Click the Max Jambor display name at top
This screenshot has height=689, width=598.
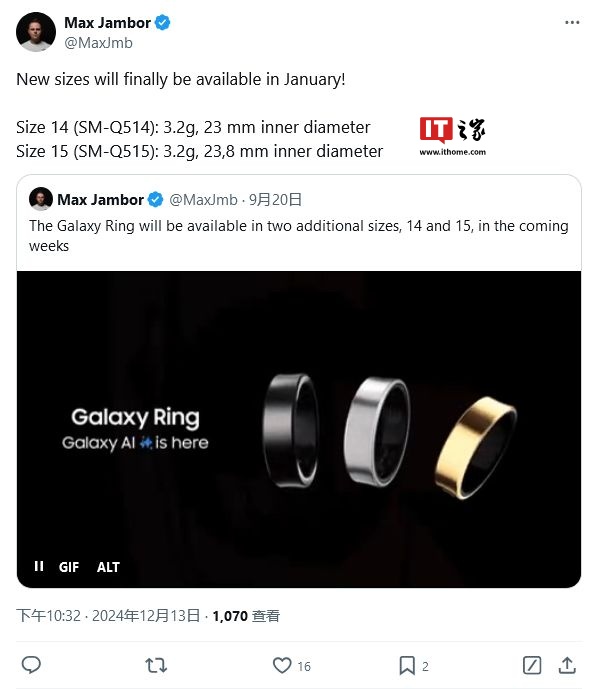107,22
